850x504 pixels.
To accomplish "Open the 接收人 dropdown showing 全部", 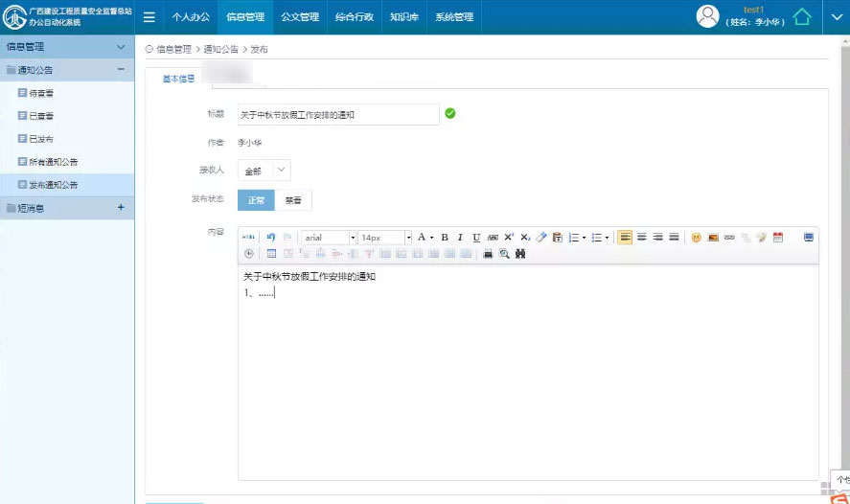I will [264, 170].
